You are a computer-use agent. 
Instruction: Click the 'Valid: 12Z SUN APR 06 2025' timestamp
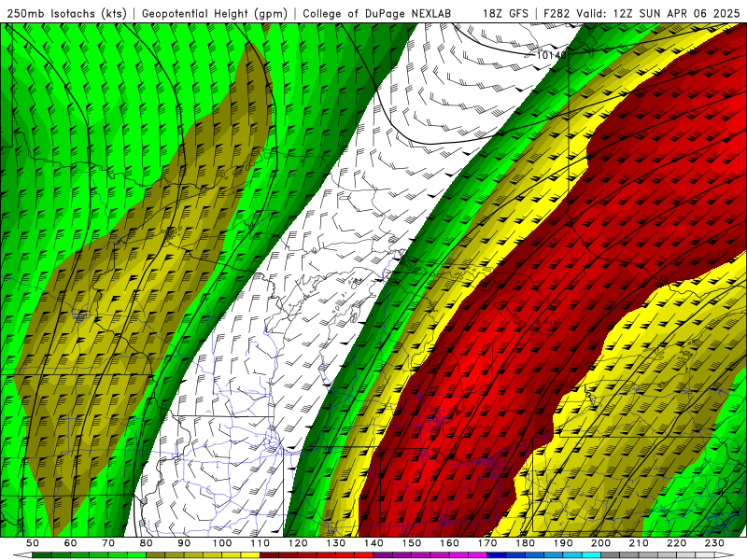(x=658, y=14)
